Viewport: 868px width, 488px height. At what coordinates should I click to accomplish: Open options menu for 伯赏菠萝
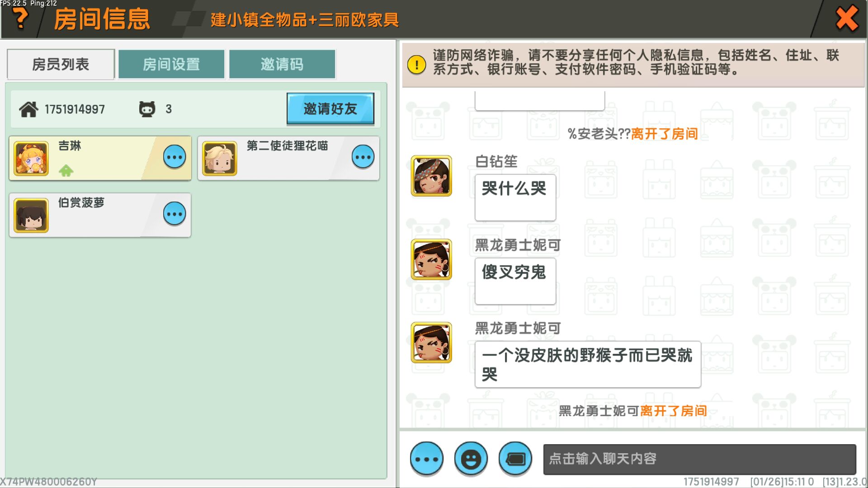click(175, 214)
